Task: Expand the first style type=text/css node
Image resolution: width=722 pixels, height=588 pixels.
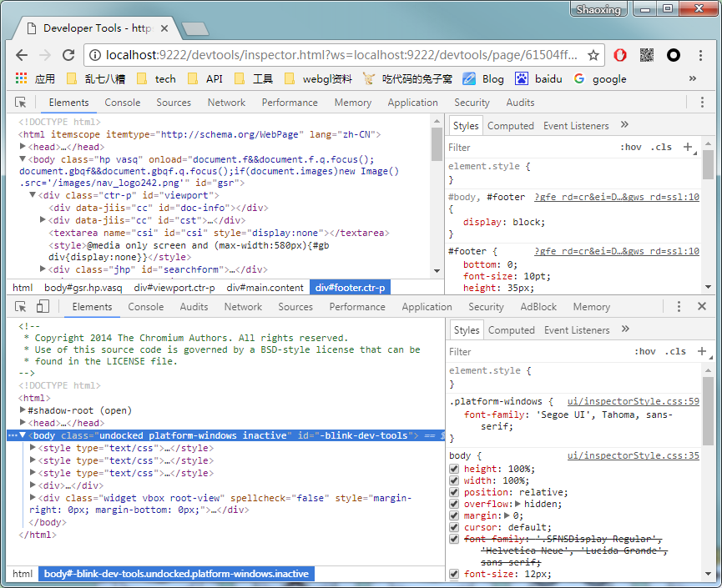Action: 33,447
